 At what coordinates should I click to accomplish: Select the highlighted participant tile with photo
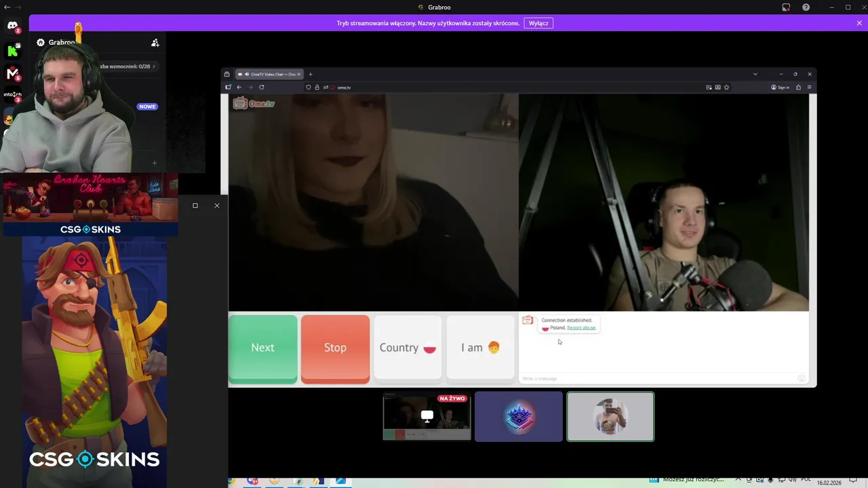pos(610,416)
